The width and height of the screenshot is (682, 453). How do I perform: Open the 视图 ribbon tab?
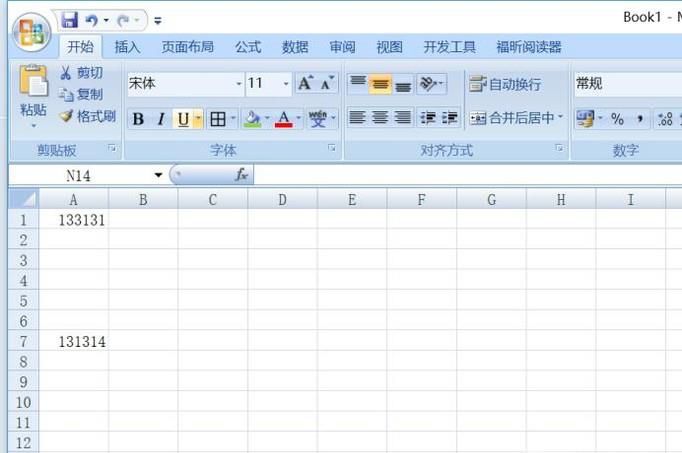point(389,47)
